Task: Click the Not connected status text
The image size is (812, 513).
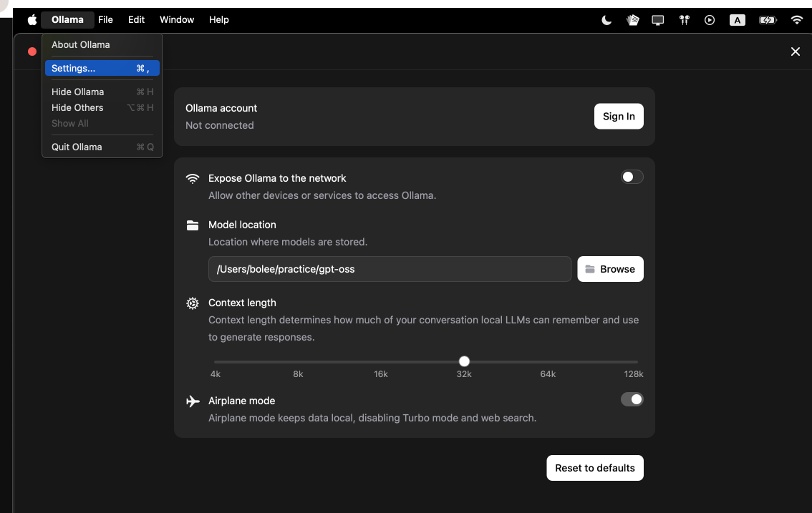Action: click(220, 125)
